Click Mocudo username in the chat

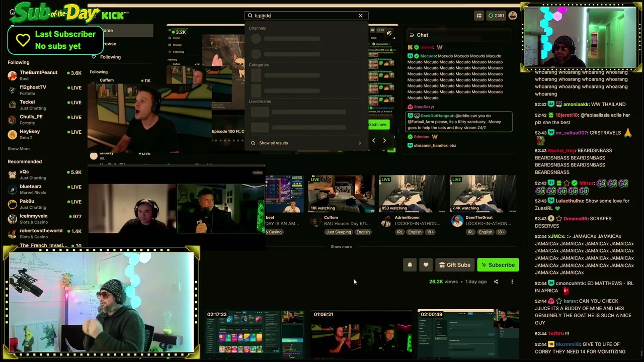click(428, 56)
